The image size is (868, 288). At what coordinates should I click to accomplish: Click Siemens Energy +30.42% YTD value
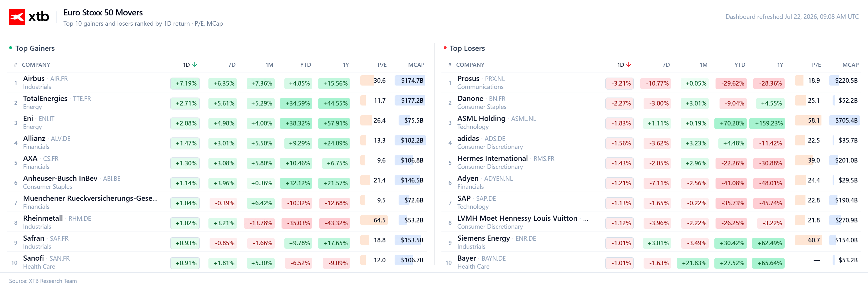pyautogui.click(x=731, y=243)
